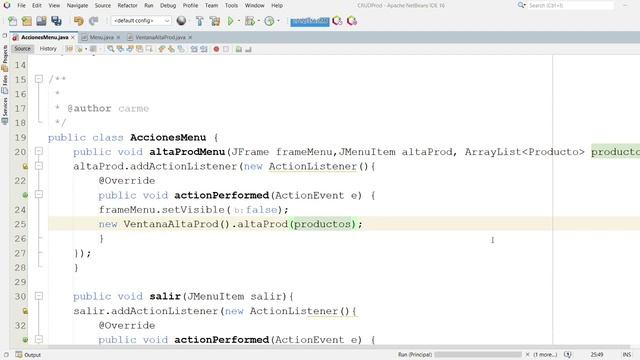
Task: Click the Comment editor toolbar icon
Action: click(x=239, y=49)
